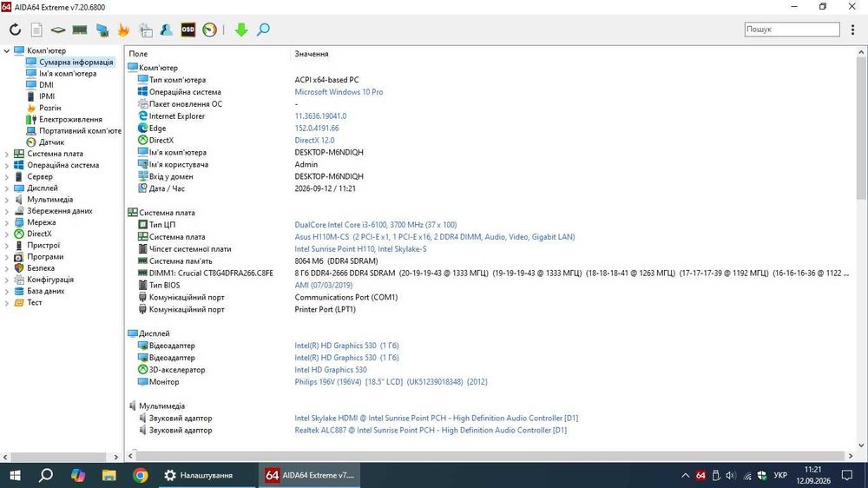
Task: Click the Значення column header
Action: click(x=312, y=54)
